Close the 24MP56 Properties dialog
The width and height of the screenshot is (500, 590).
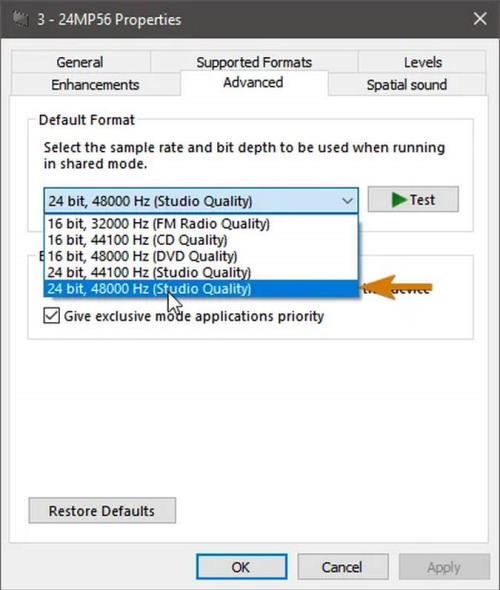[x=480, y=19]
